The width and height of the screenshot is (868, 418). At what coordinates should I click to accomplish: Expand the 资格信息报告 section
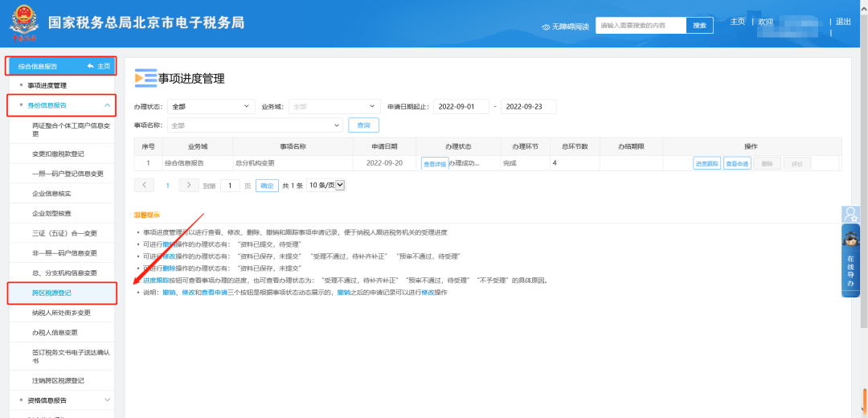point(107,400)
